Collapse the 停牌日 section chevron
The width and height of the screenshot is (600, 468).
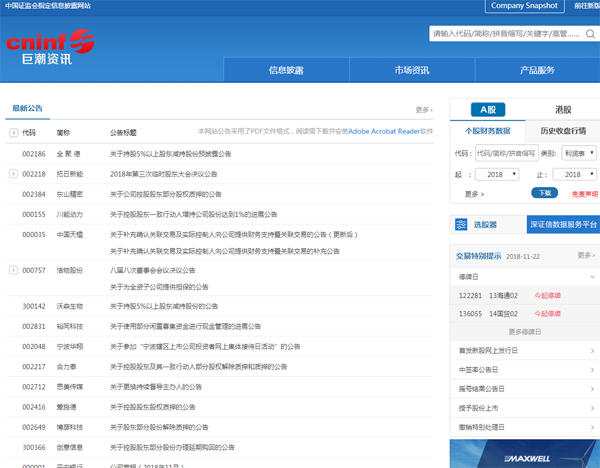pyautogui.click(x=592, y=277)
